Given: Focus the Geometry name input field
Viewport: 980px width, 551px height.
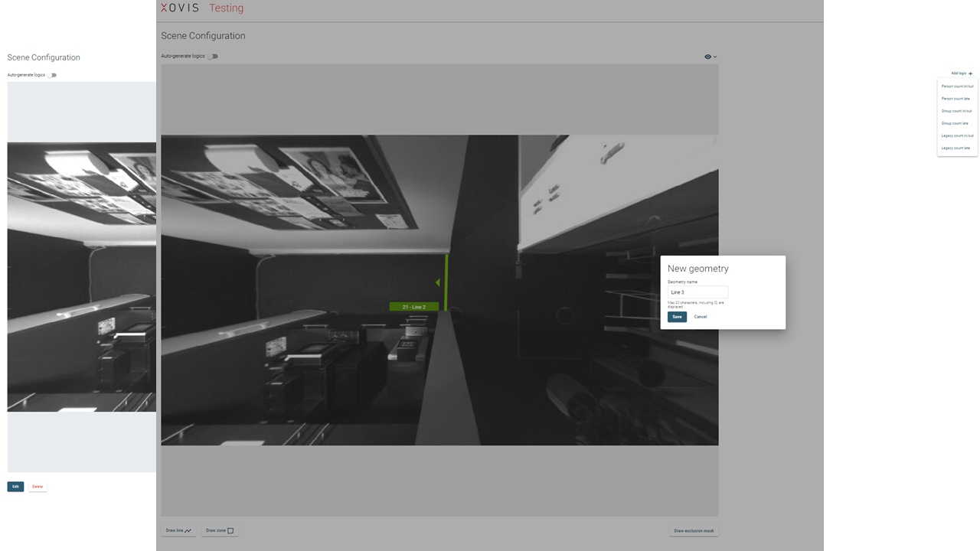Looking at the screenshot, I should point(697,292).
